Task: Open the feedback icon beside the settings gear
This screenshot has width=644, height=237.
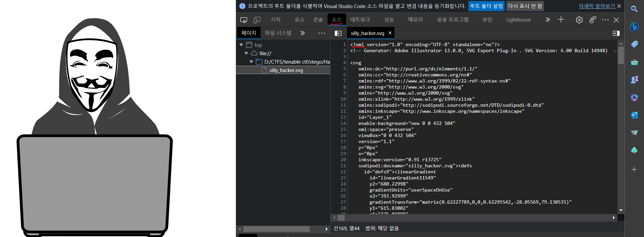Action: [593, 20]
